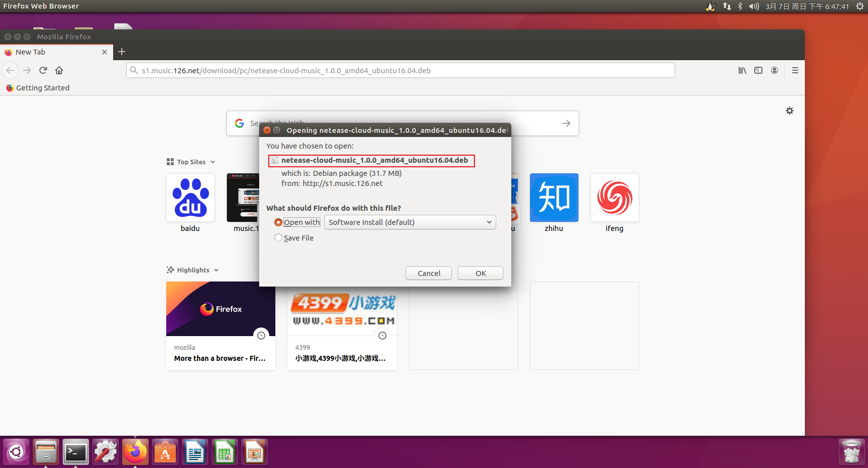The width and height of the screenshot is (868, 468).
Task: Click the 4399 highlight history clock
Action: [x=382, y=336]
